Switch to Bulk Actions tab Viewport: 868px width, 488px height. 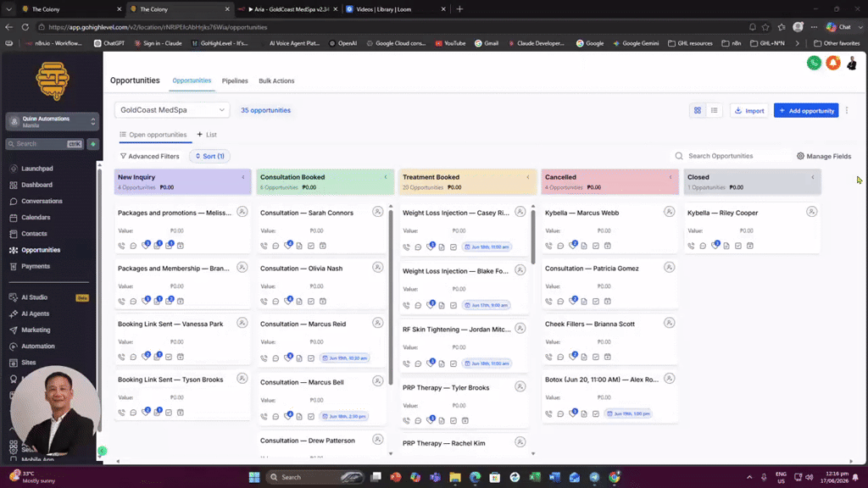coord(276,80)
